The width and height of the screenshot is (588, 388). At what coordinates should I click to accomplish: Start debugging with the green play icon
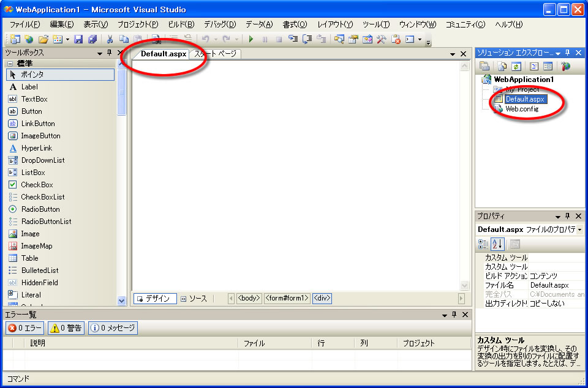251,39
